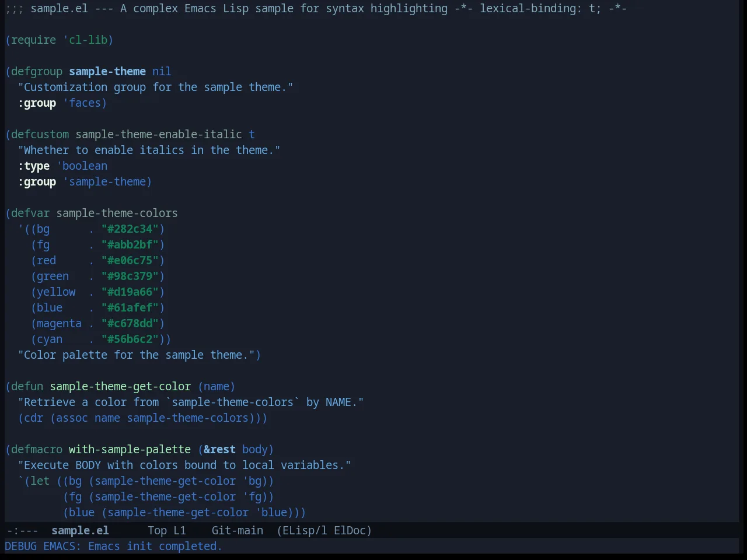Click the Git-main indicator in mode line
The height and width of the screenshot is (560, 747).
[238, 530]
